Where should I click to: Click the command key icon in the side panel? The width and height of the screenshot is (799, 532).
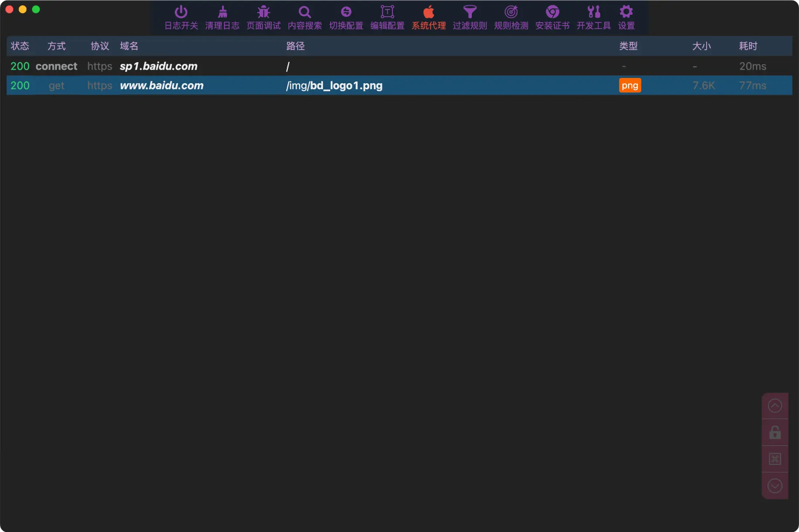click(775, 459)
